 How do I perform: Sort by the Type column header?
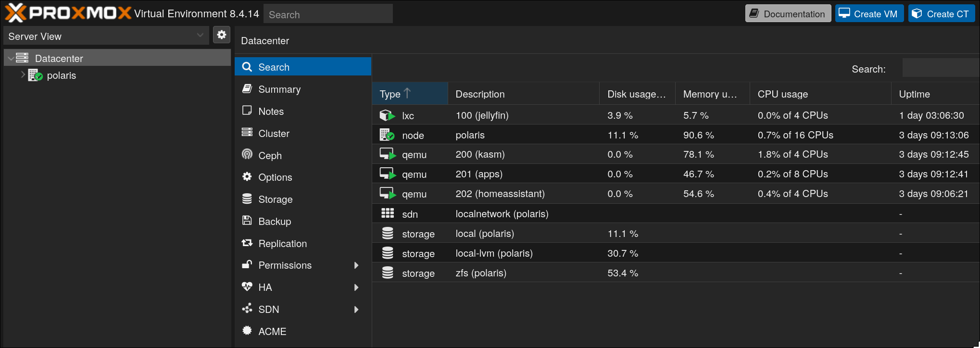[410, 94]
